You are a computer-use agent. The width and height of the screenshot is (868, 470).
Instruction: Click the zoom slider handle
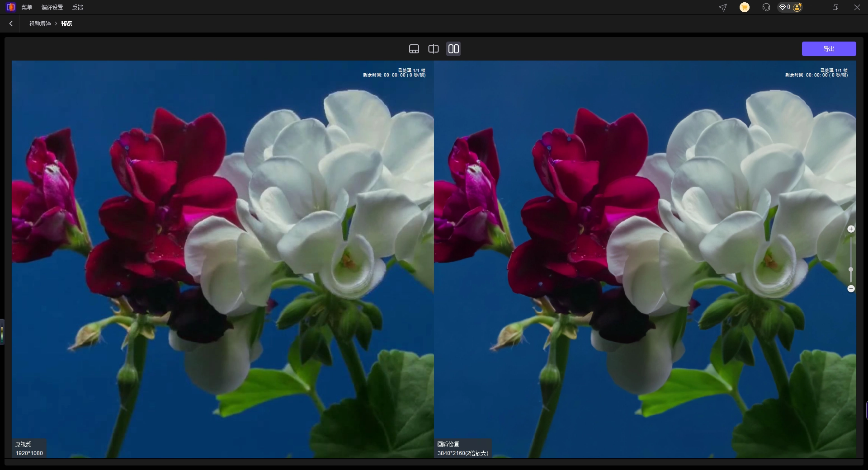coord(851,269)
